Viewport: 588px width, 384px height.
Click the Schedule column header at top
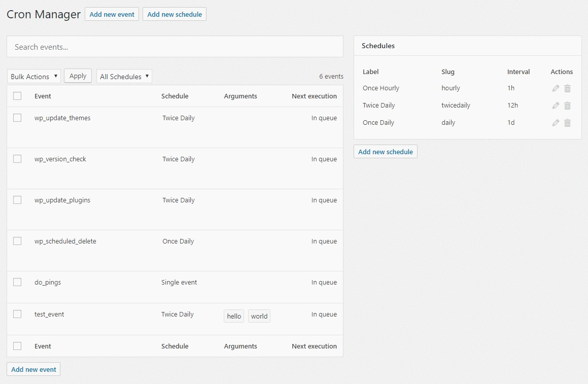175,96
